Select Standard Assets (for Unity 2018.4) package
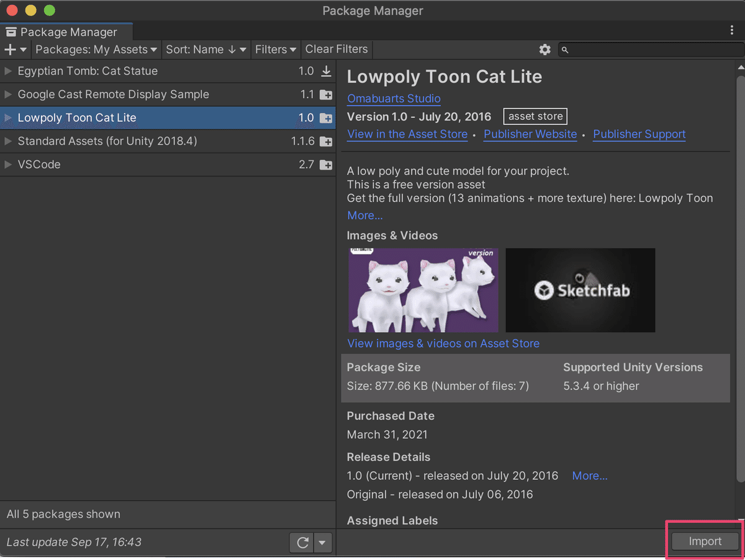Viewport: 745px width, 560px height. point(107,142)
